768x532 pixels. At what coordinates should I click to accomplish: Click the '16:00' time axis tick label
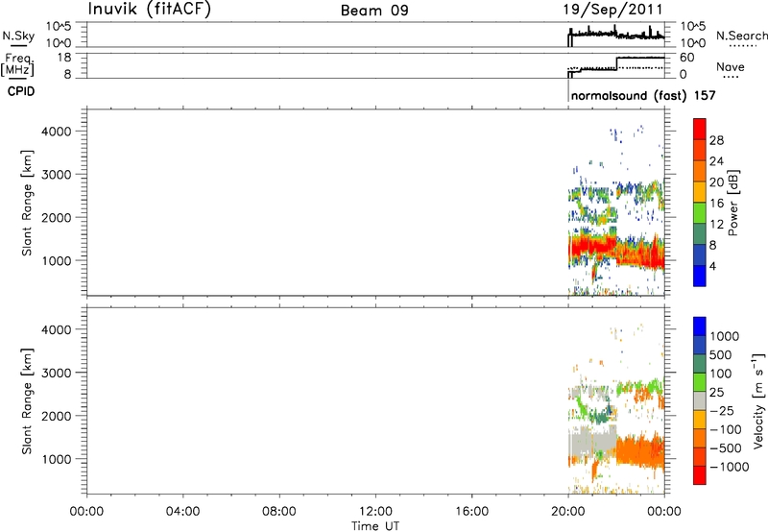click(x=472, y=512)
